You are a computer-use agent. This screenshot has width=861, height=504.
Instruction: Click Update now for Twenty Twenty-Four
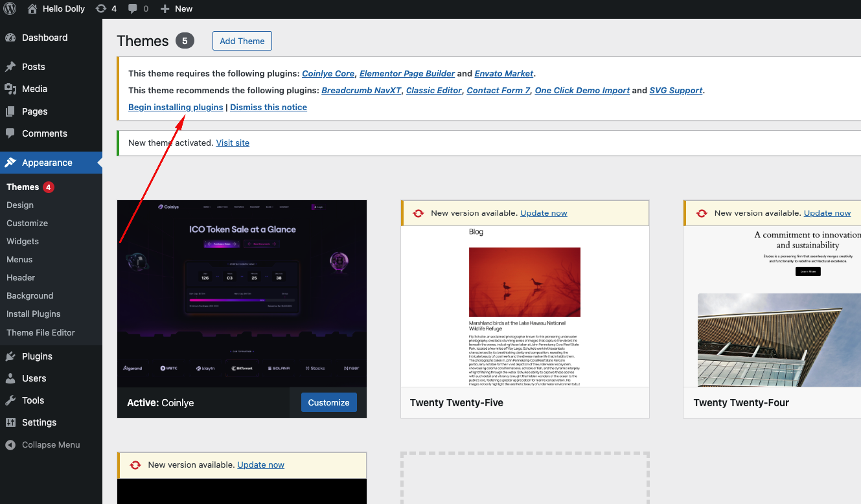827,213
